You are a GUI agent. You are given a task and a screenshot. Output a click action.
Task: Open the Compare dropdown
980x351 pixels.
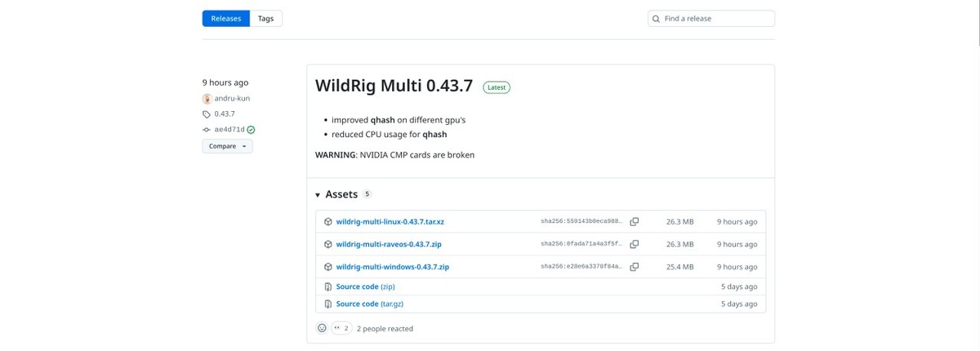point(227,146)
